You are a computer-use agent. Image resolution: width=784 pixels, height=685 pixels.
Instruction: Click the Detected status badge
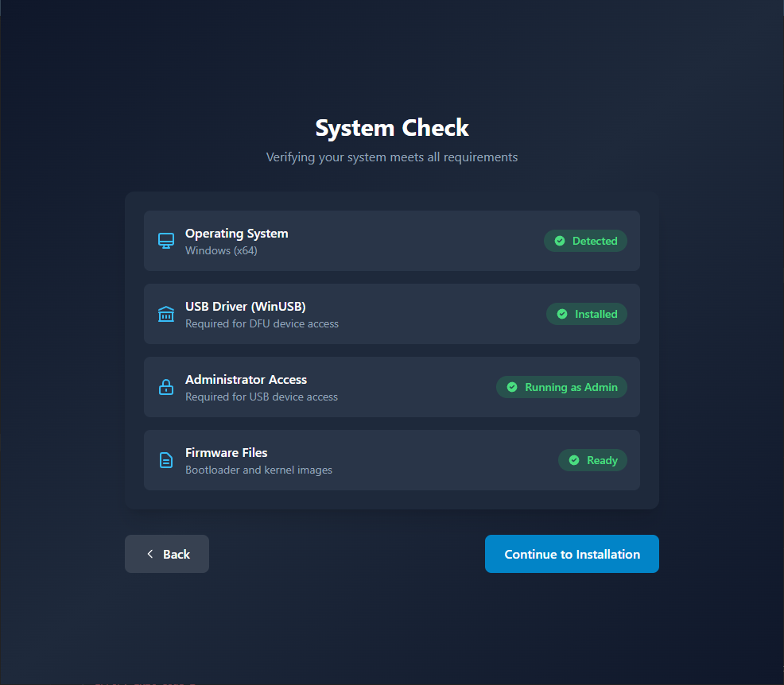[x=585, y=241]
